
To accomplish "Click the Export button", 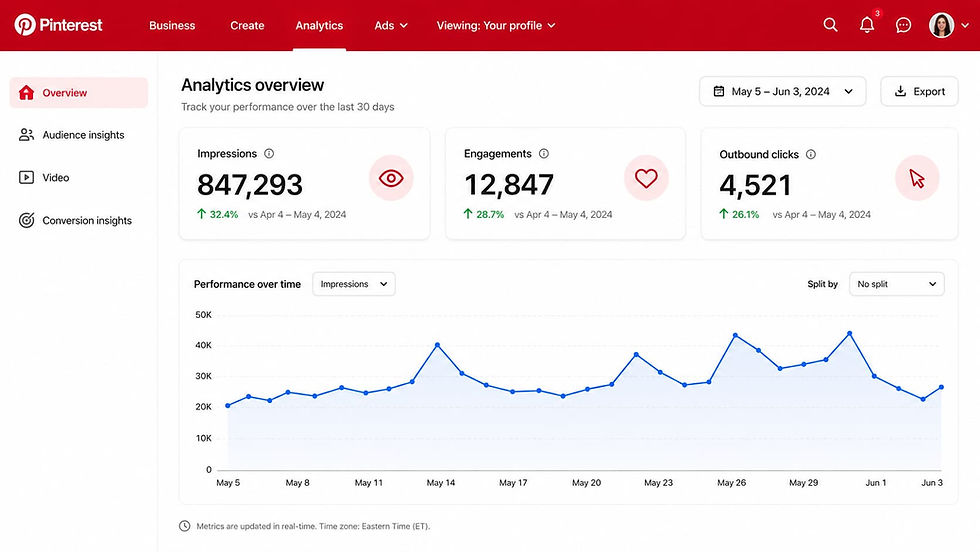I will coord(919,91).
